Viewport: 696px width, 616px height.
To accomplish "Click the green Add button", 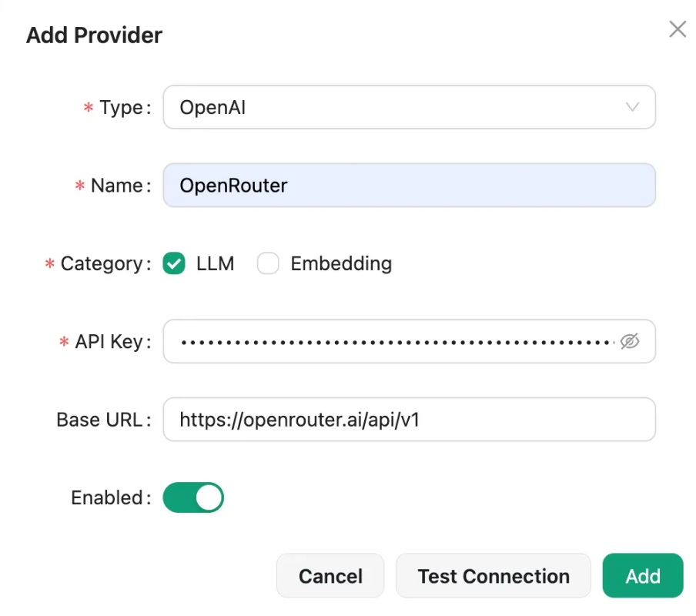I will (642, 576).
